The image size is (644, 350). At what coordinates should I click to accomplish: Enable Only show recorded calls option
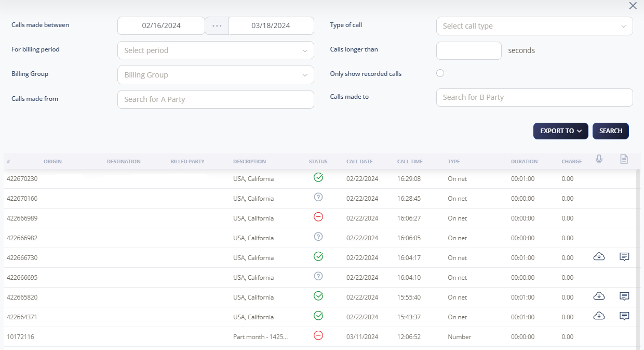(x=440, y=73)
